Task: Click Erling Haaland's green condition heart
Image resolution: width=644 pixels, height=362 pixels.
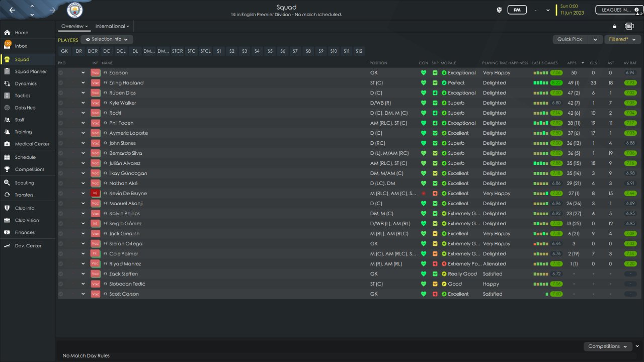Action: click(x=424, y=83)
